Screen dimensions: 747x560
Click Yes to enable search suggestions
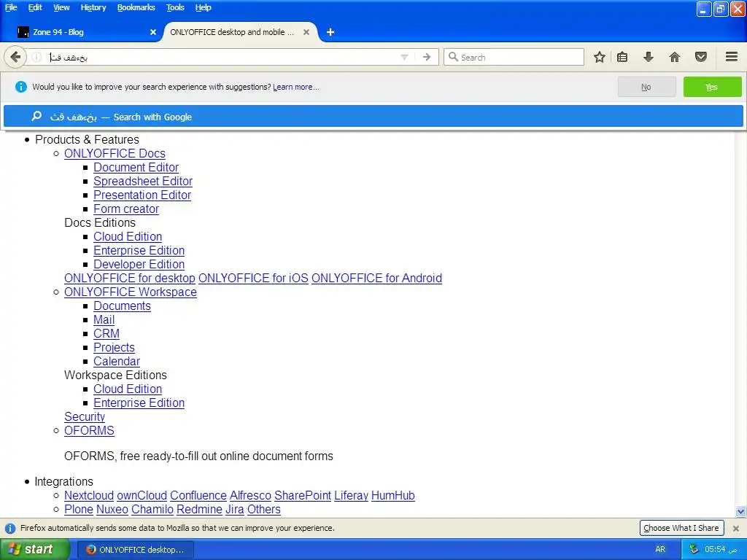point(712,87)
